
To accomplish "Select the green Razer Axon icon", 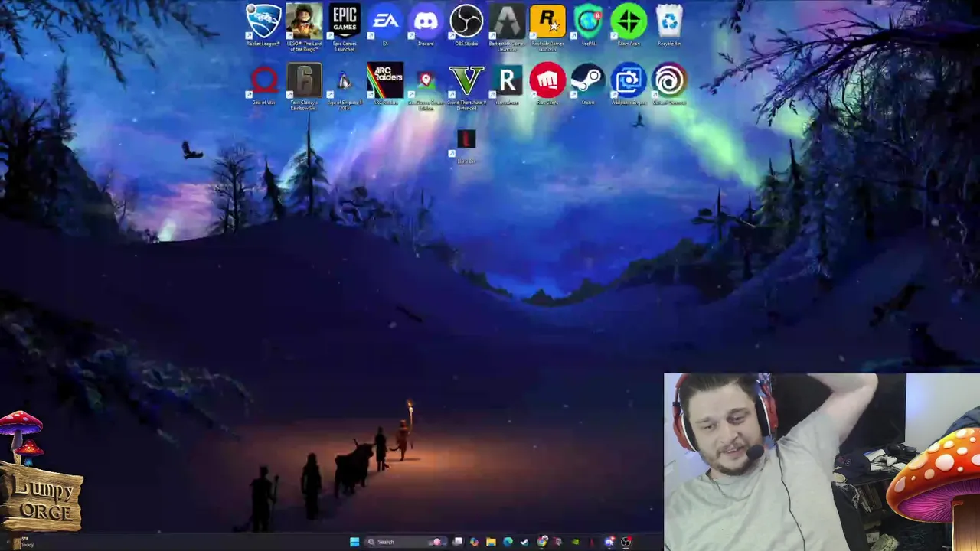I will click(x=629, y=25).
